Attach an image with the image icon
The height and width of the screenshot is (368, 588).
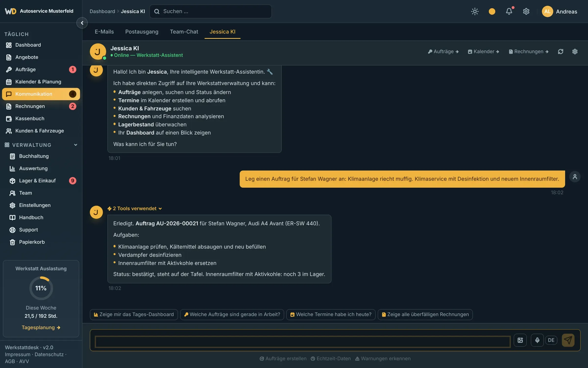520,340
